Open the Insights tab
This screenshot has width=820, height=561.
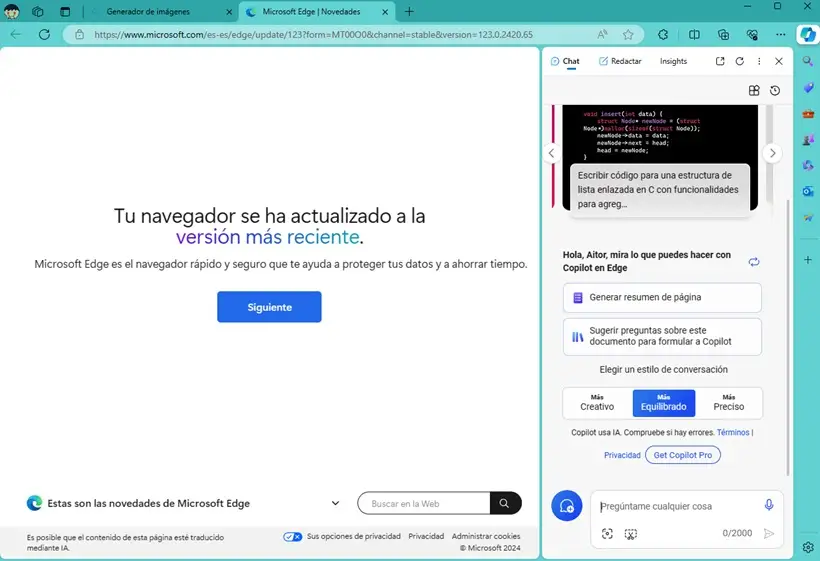[x=673, y=61]
